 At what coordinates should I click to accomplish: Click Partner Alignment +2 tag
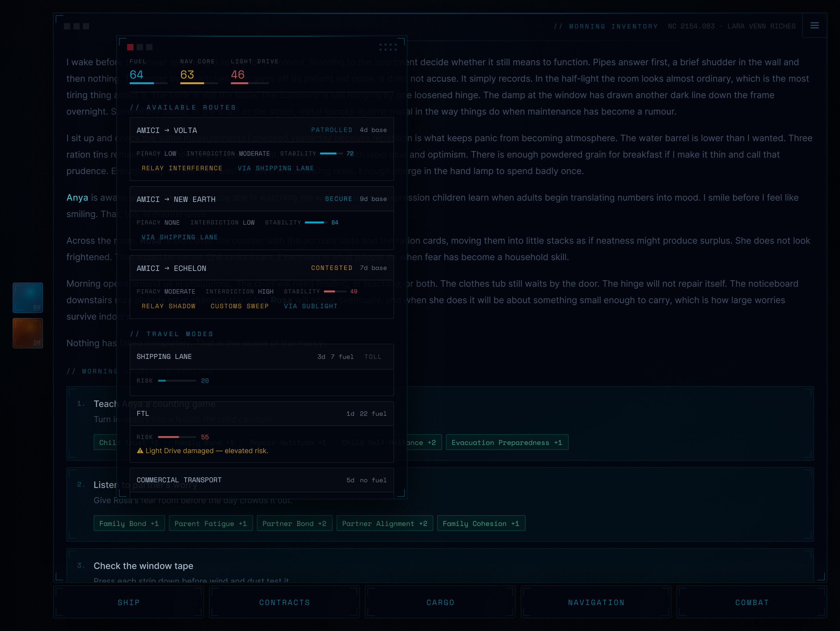pos(385,523)
